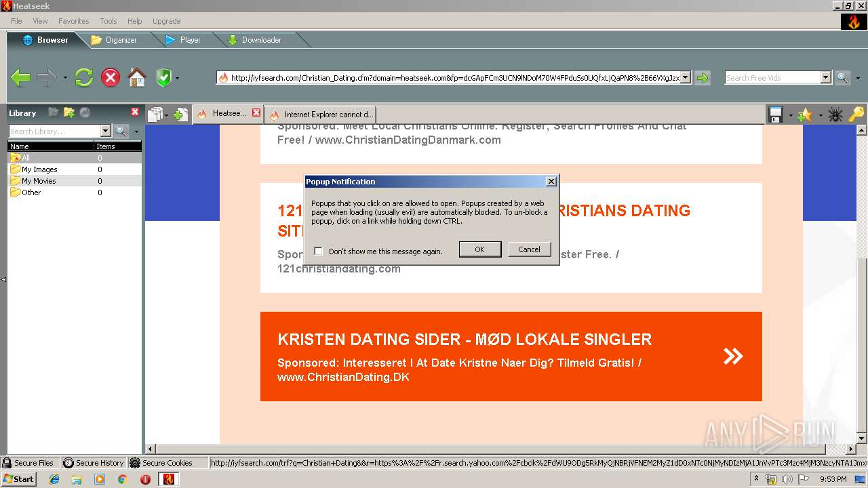This screenshot has height=488, width=868.
Task: Click the grey globe icon in the Library header
Action: point(85,113)
